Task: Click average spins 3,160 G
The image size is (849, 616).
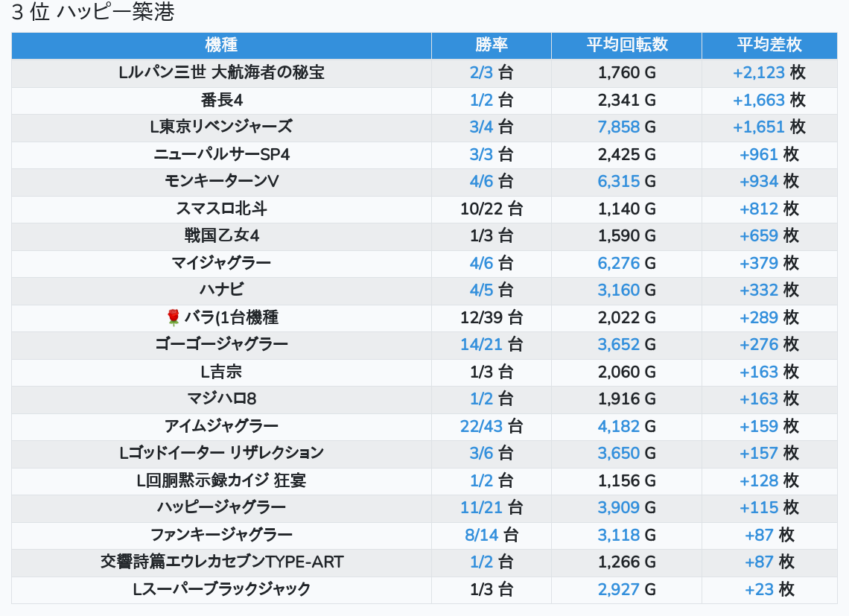Action: click(627, 290)
